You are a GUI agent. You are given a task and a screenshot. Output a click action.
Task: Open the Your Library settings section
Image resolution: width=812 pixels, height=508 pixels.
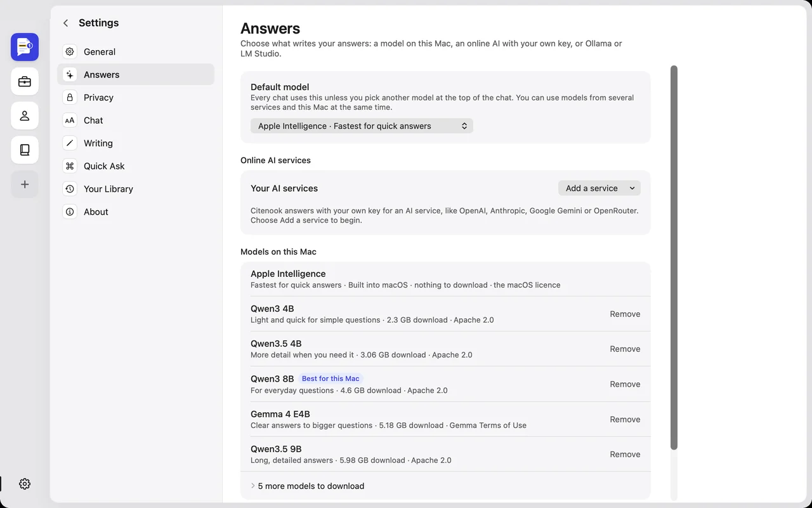(136, 189)
